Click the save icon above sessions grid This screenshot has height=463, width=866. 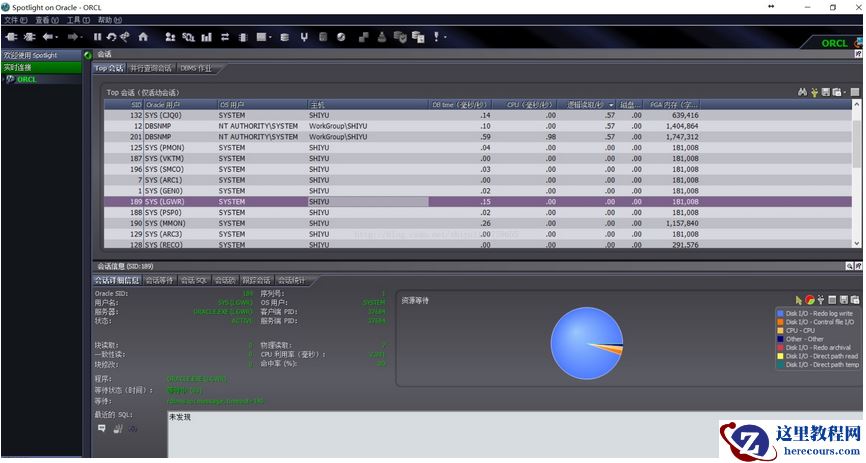click(825, 92)
